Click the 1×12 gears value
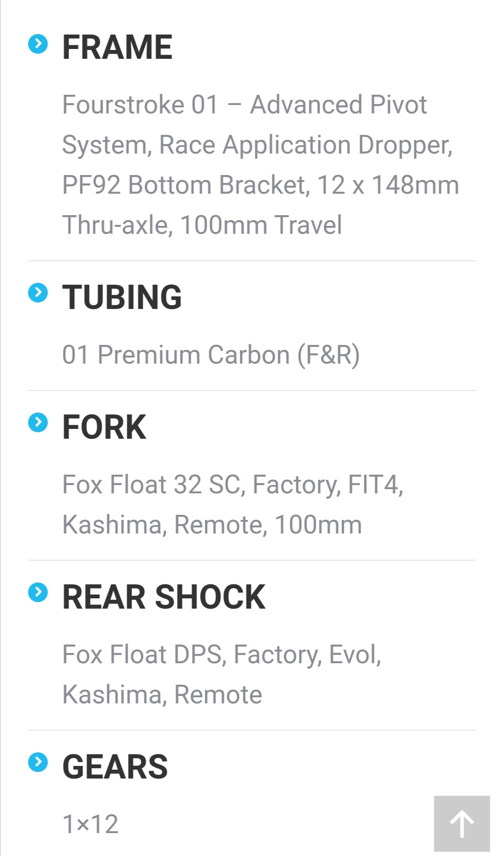Image resolution: width=504 pixels, height=856 pixels. [91, 824]
